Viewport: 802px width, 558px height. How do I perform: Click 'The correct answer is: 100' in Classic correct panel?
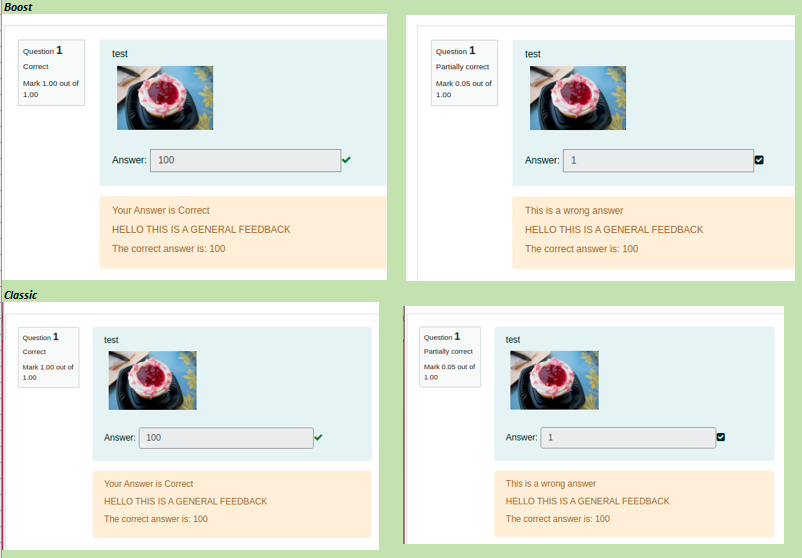(x=155, y=519)
